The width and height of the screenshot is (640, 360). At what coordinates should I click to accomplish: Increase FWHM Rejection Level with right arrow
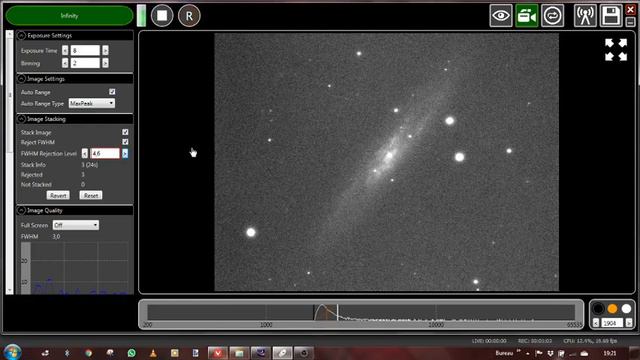click(x=125, y=153)
